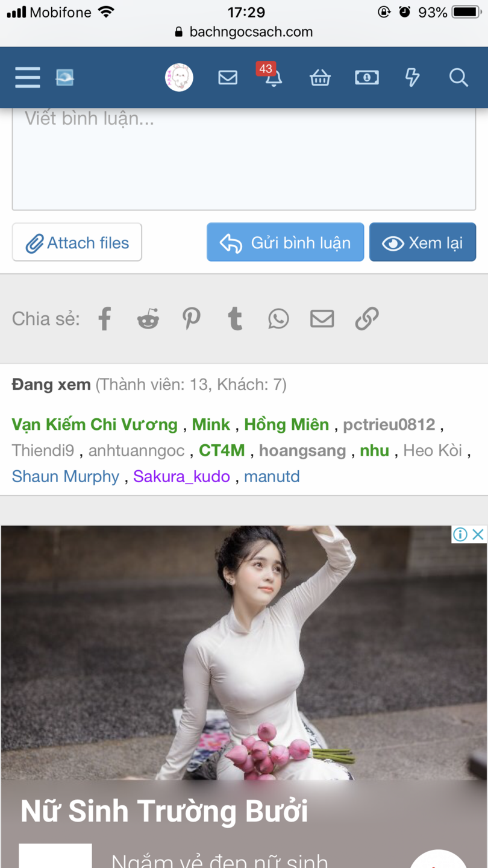Share via Reddit icon

[x=148, y=318]
